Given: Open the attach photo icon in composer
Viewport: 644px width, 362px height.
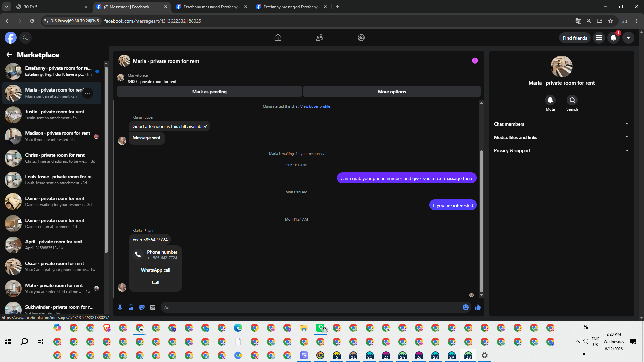Looking at the screenshot, I should pos(131,307).
